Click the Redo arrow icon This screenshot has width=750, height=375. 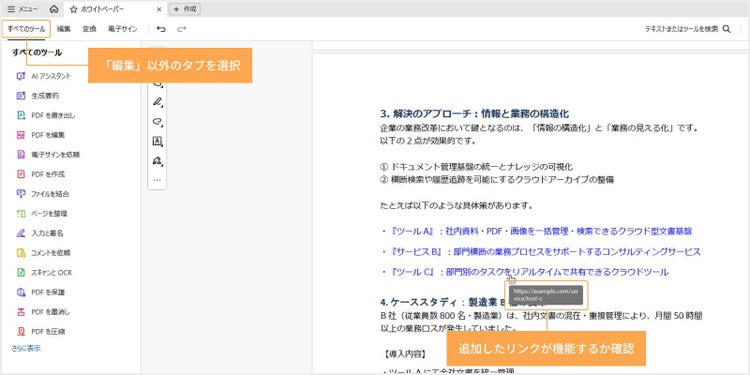pos(181,29)
